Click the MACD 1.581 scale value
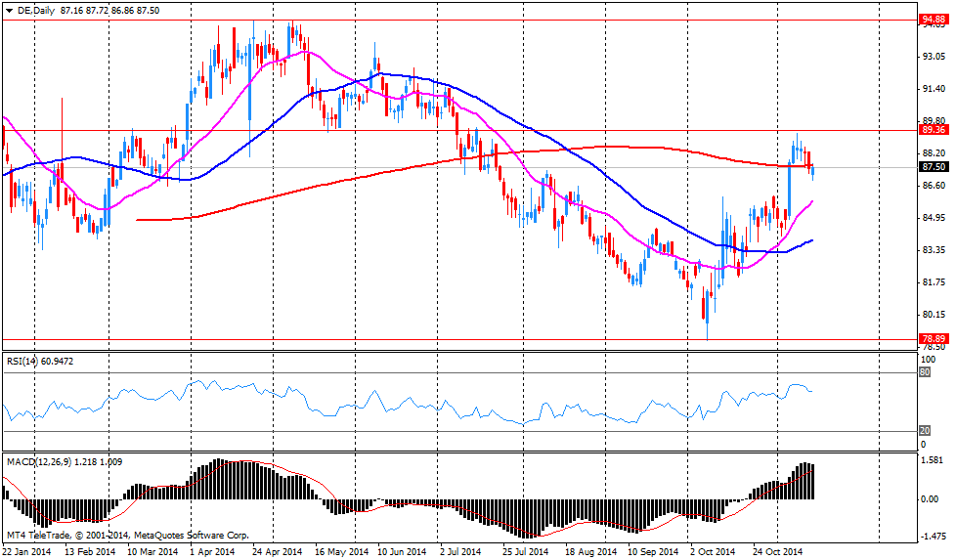 point(933,460)
